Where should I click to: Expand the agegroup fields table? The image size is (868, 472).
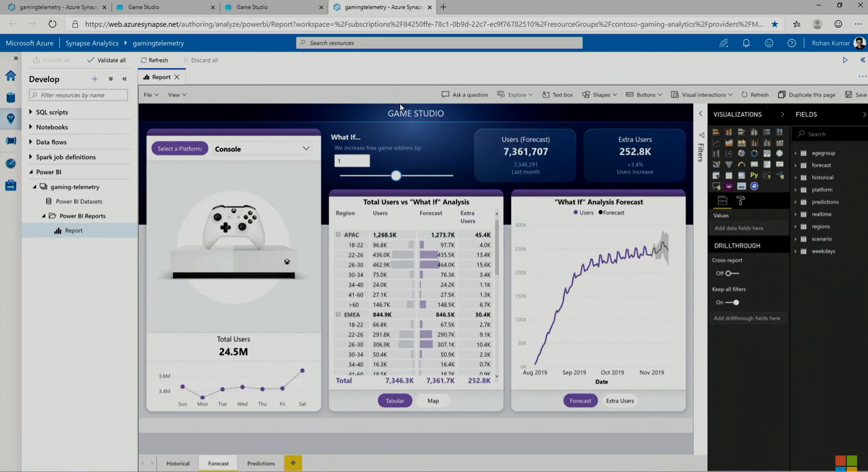coord(796,153)
